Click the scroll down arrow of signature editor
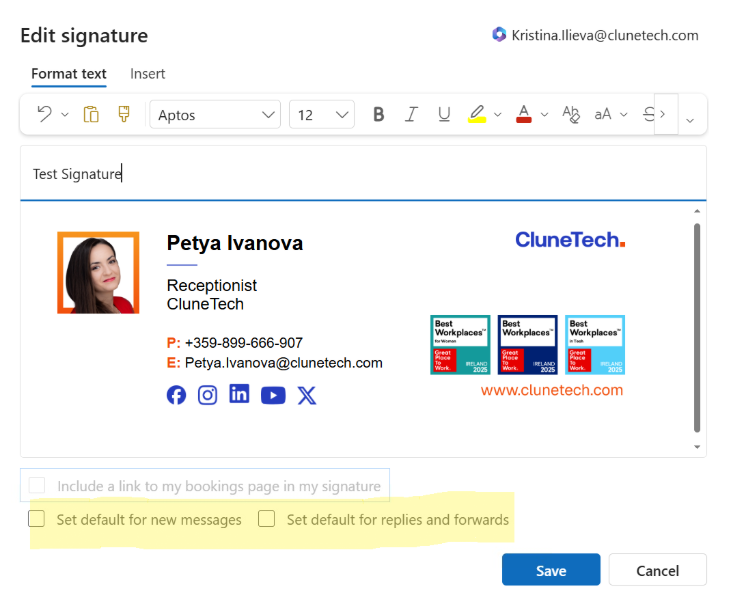 tap(697, 447)
